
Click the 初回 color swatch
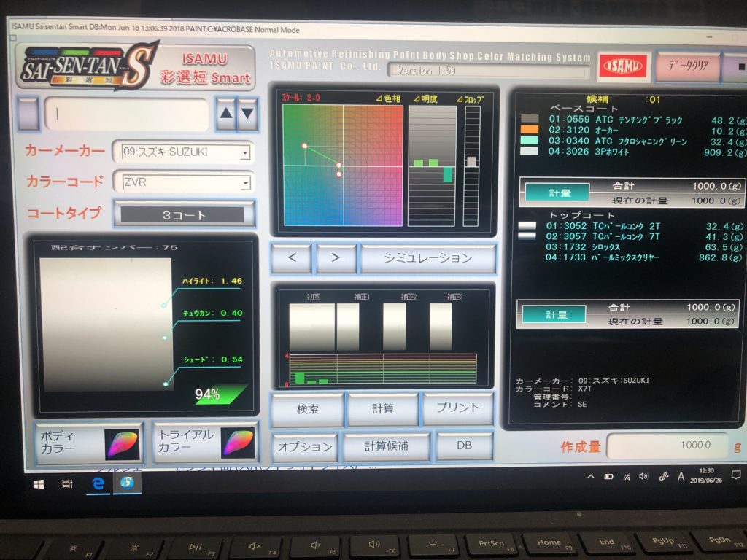tap(311, 327)
